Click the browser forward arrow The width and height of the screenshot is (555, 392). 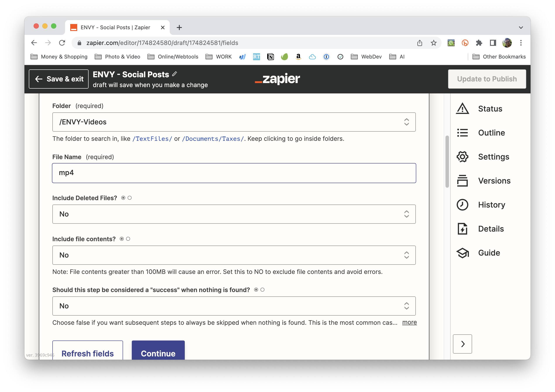pos(48,43)
